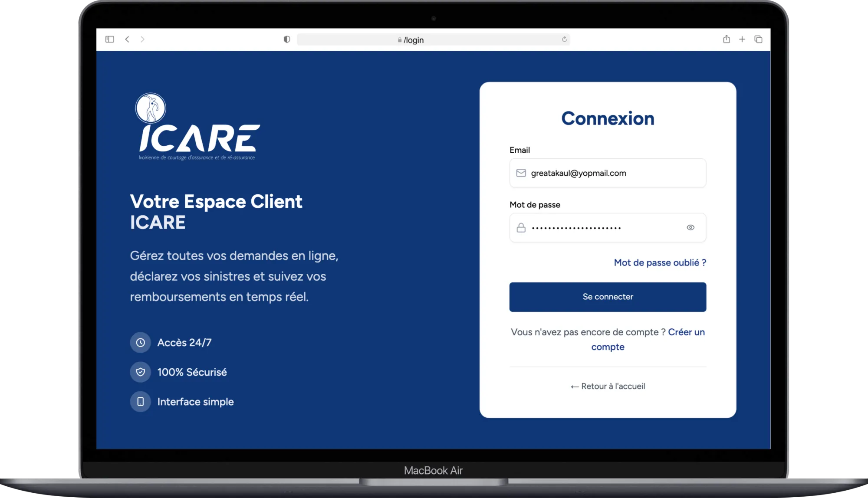Go forward with the browser forward arrow
Viewport: 868px width, 498px height.
[142, 39]
